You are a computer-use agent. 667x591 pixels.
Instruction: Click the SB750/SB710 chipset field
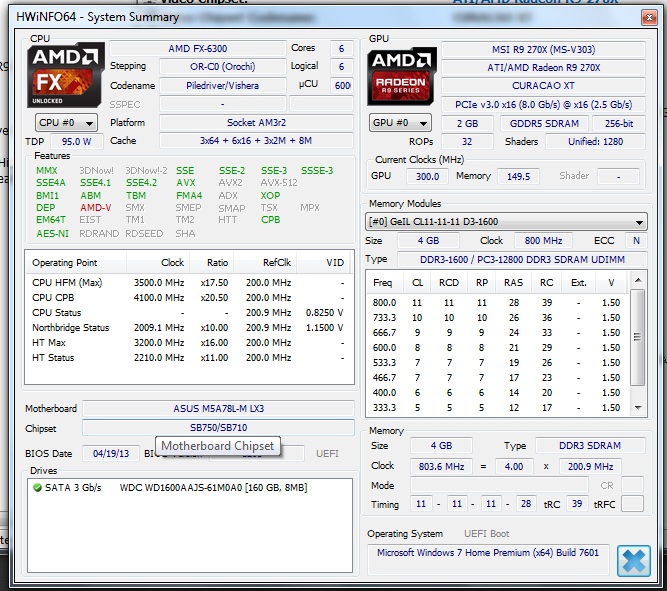219,428
